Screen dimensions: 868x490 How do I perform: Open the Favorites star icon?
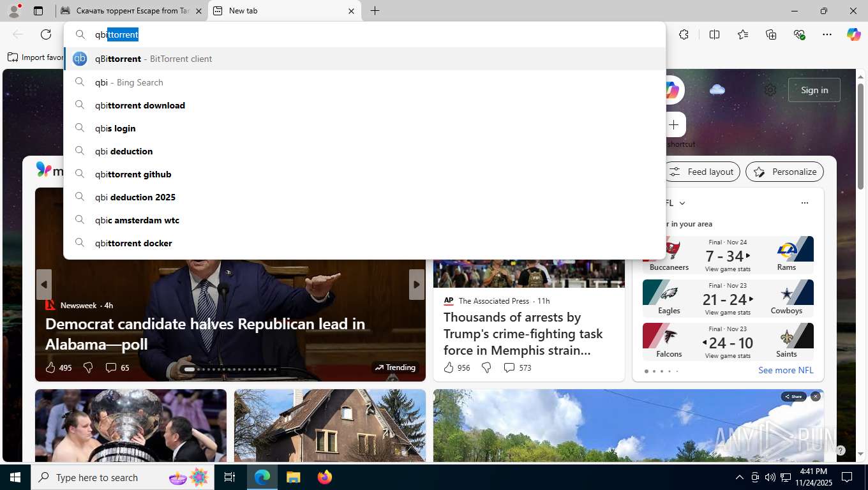[743, 34]
